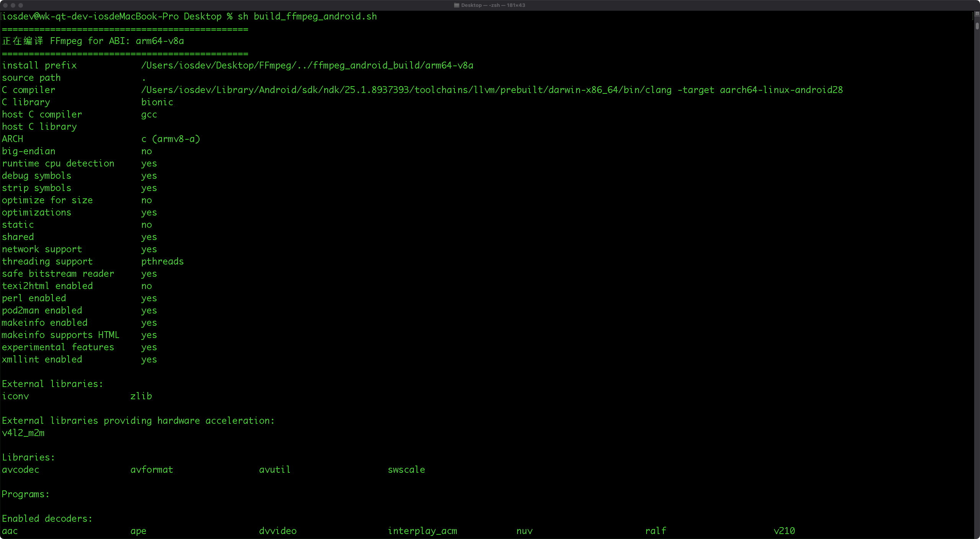Click '-target aarch64-linux-android28' text

click(760, 90)
